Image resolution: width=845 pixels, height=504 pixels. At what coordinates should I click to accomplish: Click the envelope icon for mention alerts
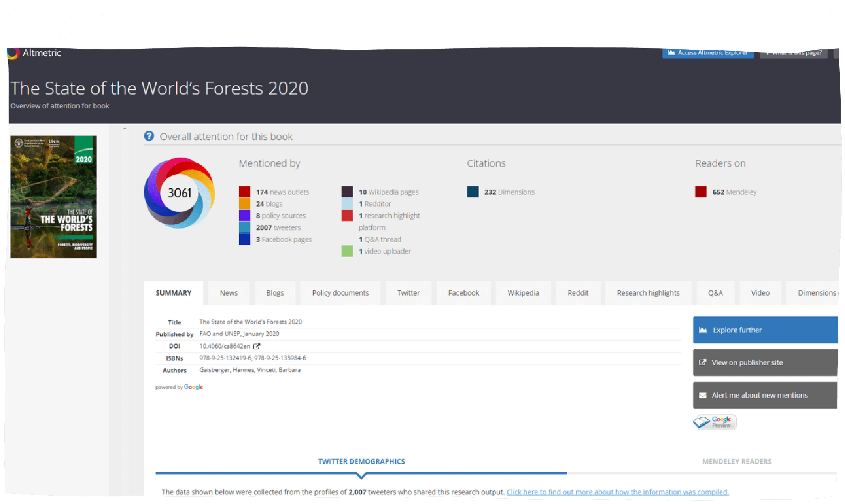(x=703, y=395)
